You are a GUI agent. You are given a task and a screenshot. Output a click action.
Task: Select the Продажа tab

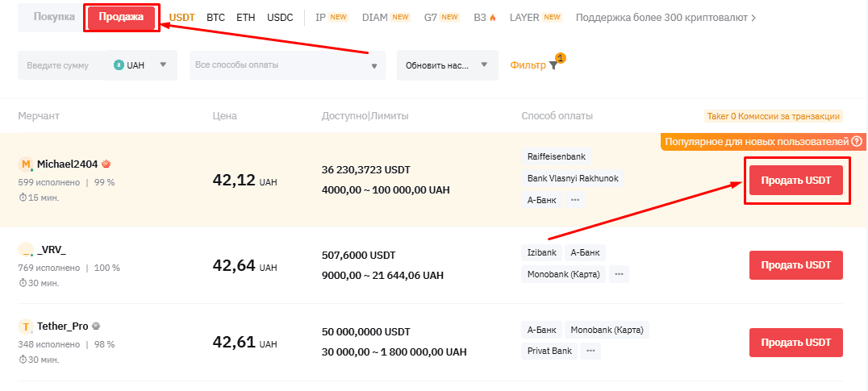coord(121,17)
